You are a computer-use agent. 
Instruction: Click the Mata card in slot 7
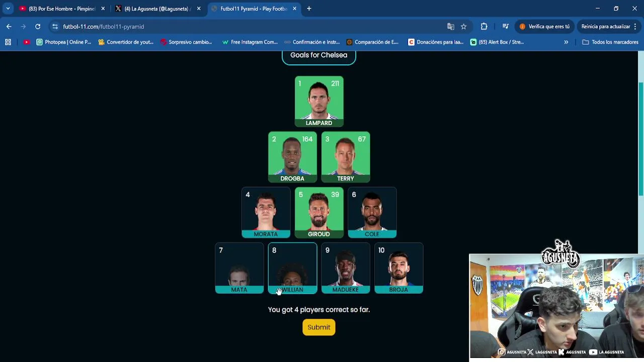239,268
